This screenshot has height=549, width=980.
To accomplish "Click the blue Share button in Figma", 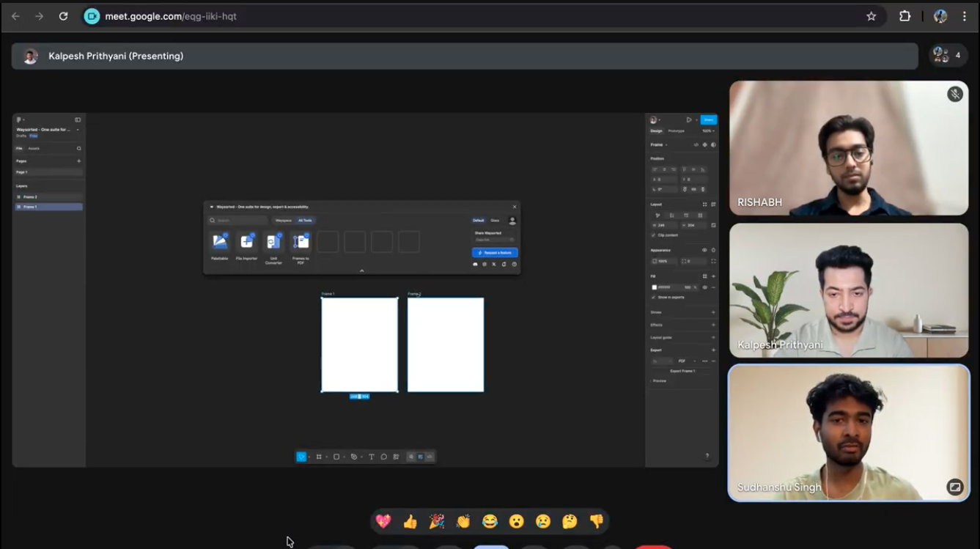I will 708,119.
